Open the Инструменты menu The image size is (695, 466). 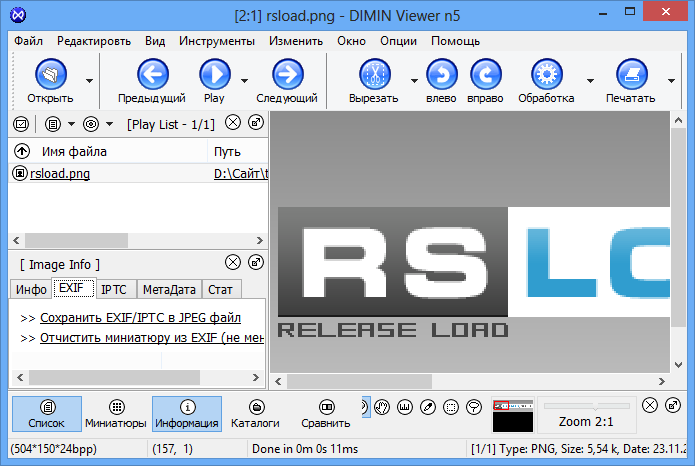coord(217,41)
